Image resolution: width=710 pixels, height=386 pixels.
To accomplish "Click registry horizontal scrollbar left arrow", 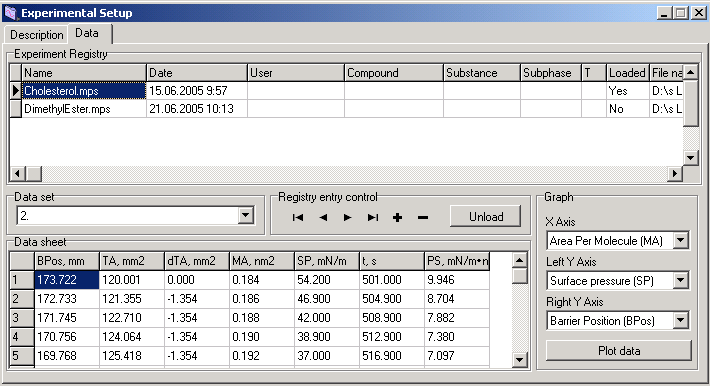I will [x=17, y=173].
